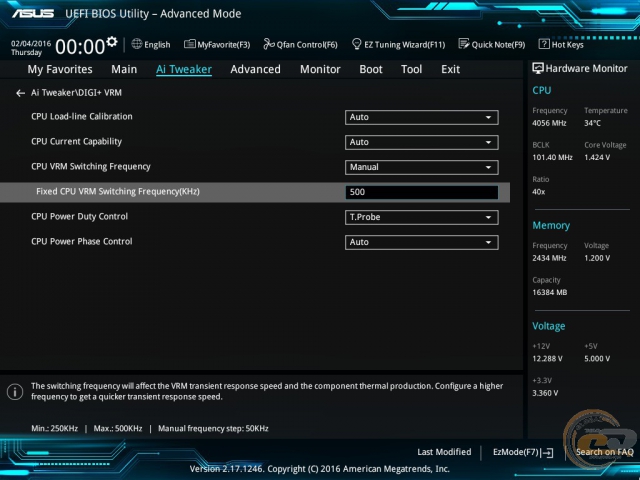640x480 pixels.
Task: Select CPU Load-line Calibration label
Action: (x=82, y=116)
